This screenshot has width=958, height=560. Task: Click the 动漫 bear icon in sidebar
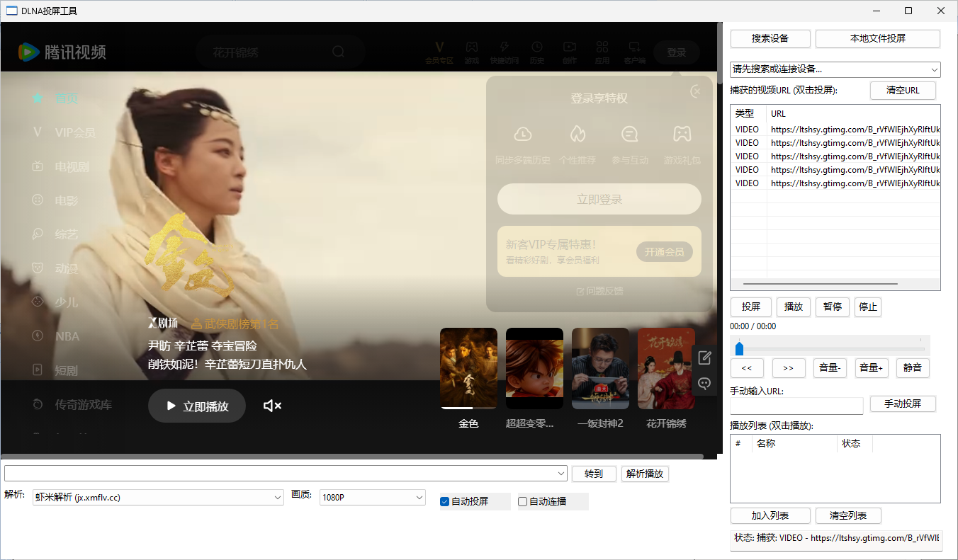point(38,268)
